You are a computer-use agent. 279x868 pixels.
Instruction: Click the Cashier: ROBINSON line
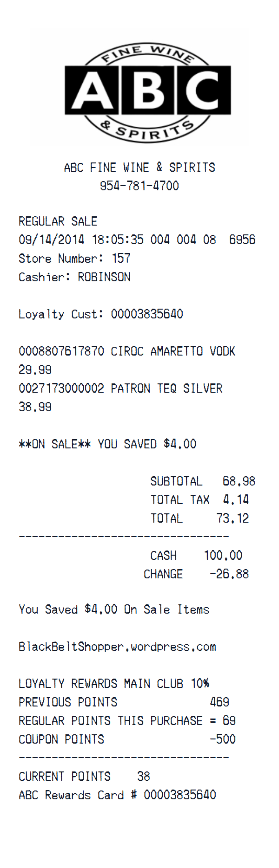74,277
